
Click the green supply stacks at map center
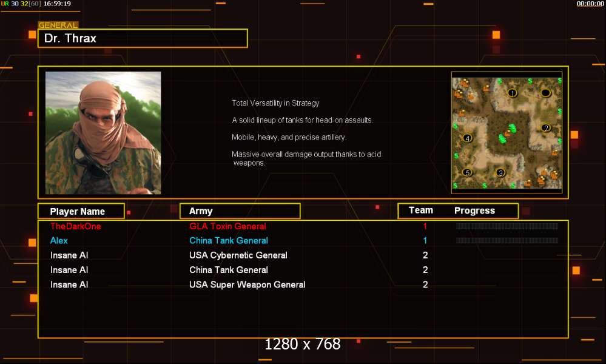[507, 133]
